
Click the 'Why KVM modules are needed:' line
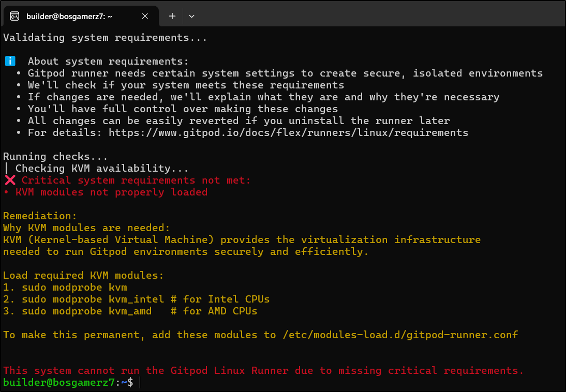(86, 228)
